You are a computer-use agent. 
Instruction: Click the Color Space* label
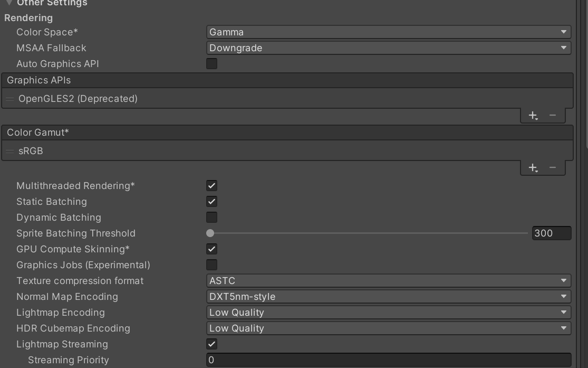click(x=47, y=32)
